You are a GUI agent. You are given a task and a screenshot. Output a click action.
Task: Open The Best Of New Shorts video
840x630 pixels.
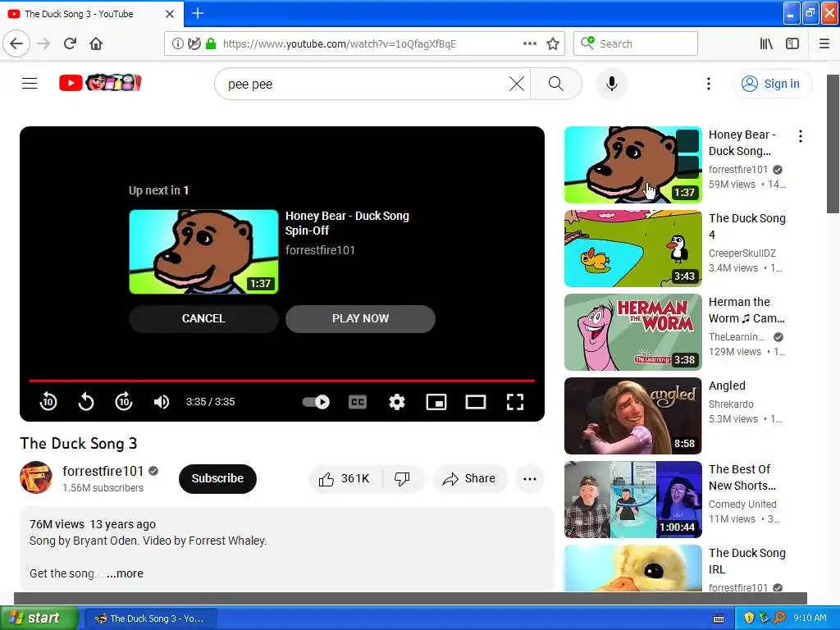632,500
